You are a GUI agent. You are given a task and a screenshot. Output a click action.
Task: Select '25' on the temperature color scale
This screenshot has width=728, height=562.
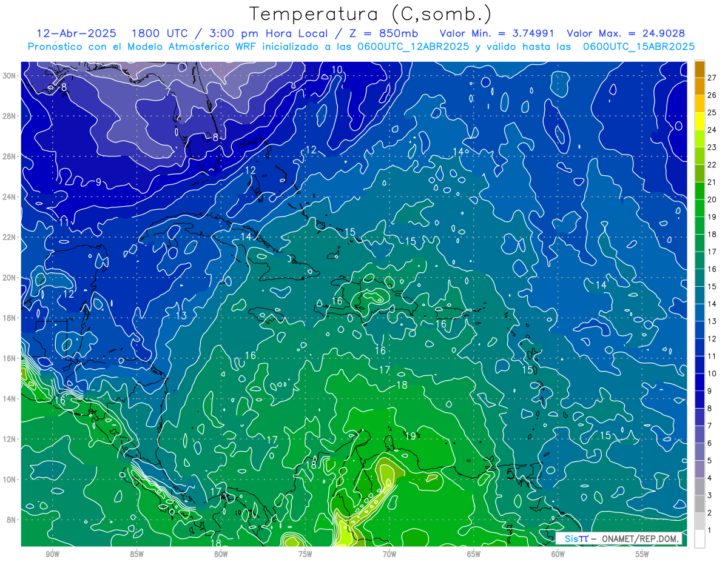pos(712,112)
